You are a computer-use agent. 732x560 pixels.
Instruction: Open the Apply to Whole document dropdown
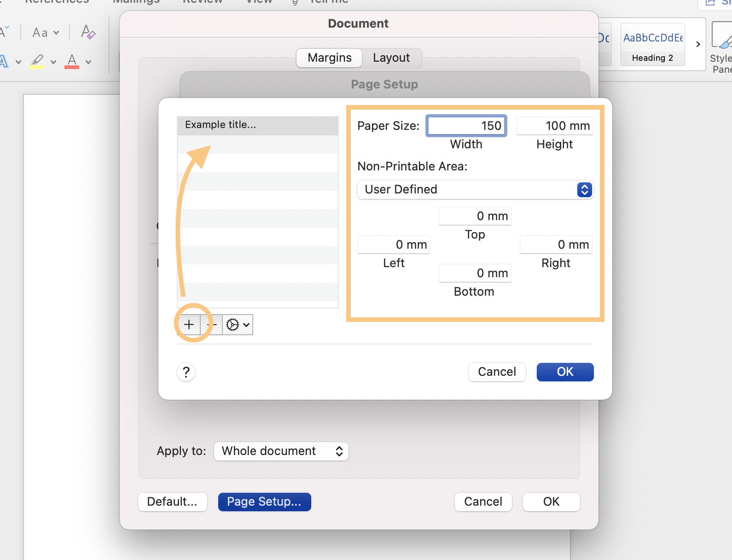[281, 451]
